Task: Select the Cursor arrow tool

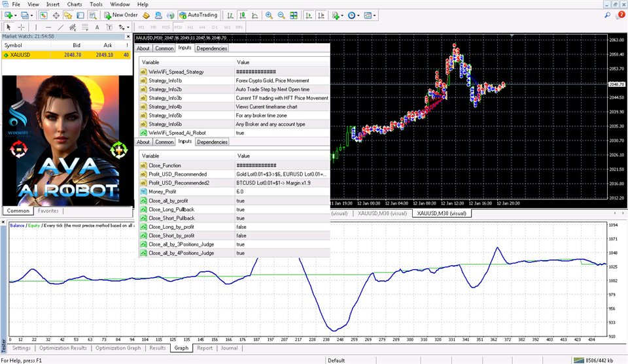Action: coord(9,27)
